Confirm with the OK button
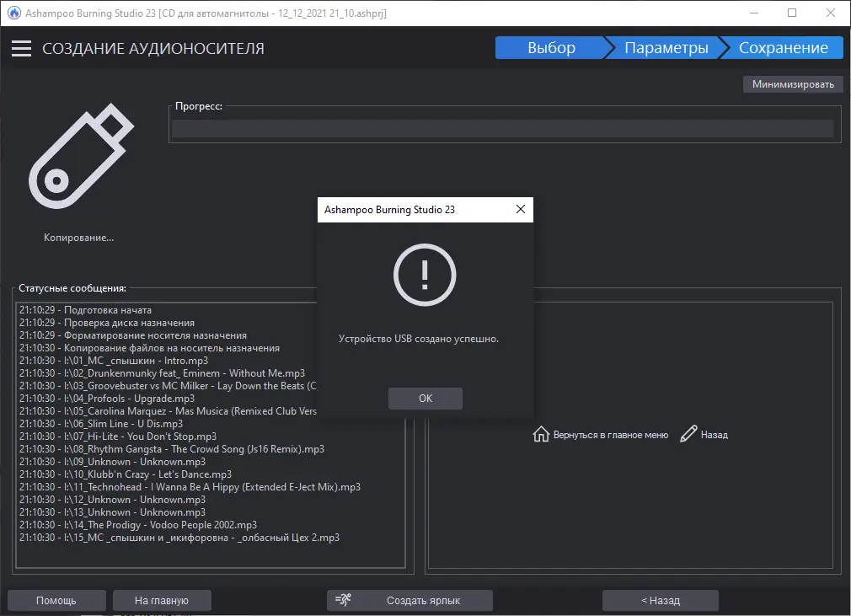851x616 pixels. click(x=425, y=398)
